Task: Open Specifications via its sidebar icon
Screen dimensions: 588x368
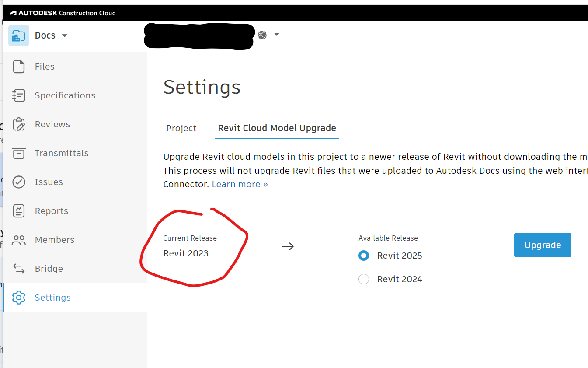Action: [19, 95]
